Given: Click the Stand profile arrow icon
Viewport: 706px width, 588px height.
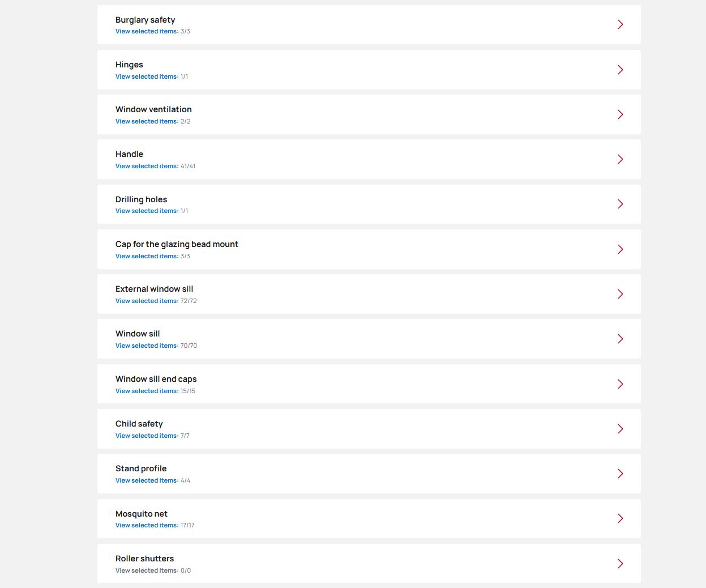Looking at the screenshot, I should point(620,474).
